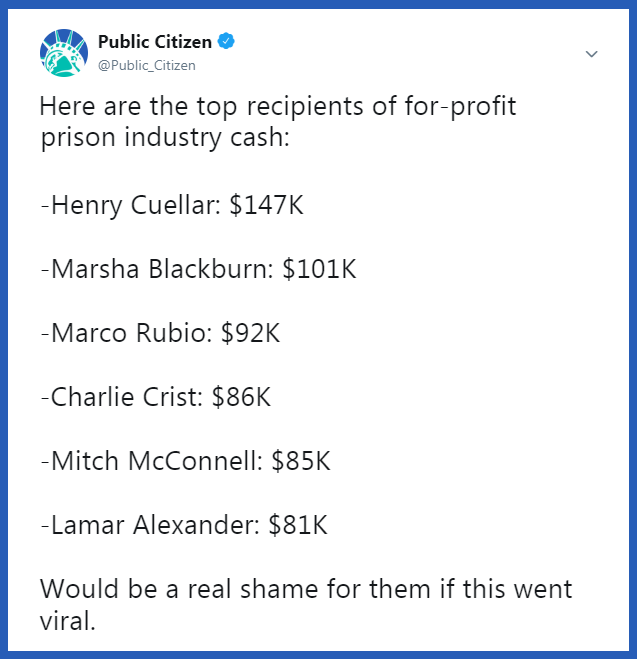The height and width of the screenshot is (659, 637).
Task: Click the $101K amount
Action: pos(319,270)
